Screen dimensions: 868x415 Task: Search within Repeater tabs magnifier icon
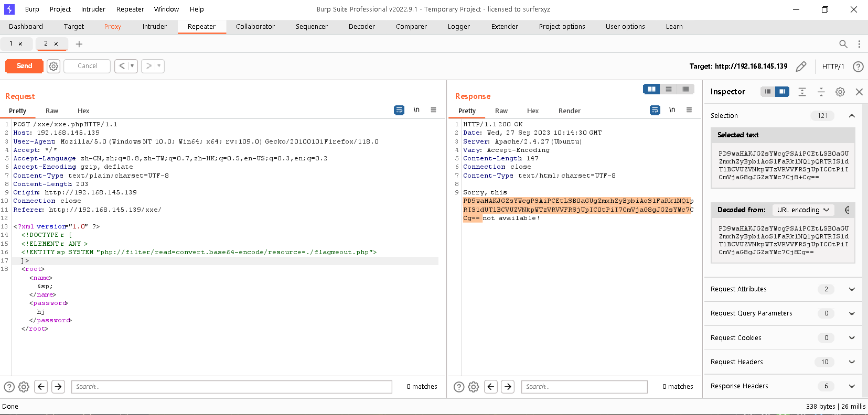coord(843,44)
